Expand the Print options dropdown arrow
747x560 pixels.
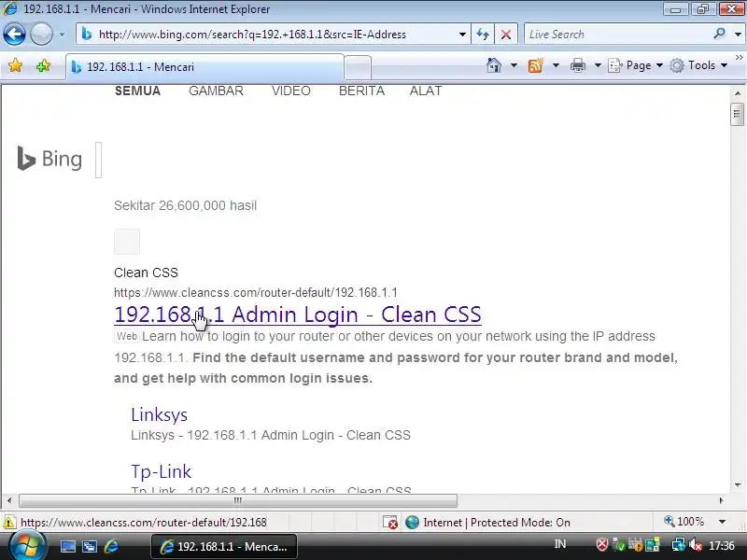[x=598, y=65]
